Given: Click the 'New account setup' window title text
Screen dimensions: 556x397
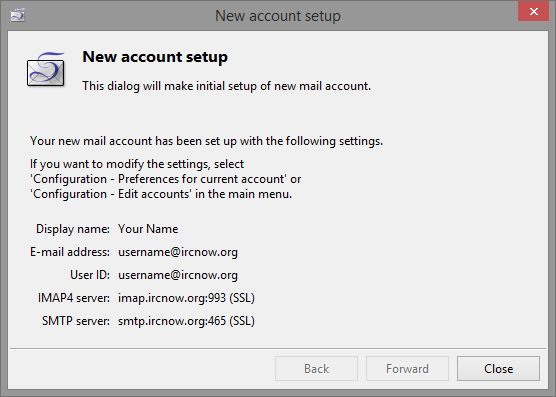Looking at the screenshot, I should [278, 16].
